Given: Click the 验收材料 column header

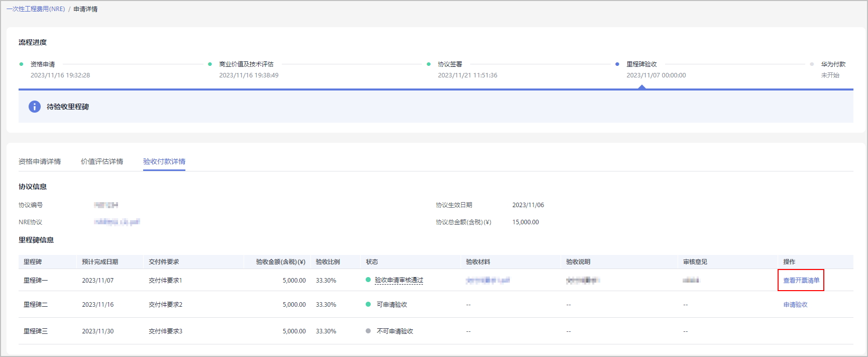Looking at the screenshot, I should click(x=478, y=262).
